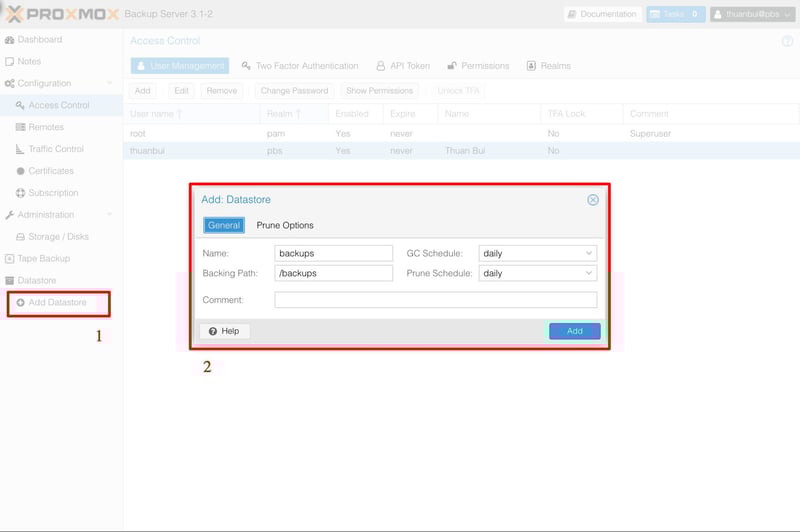Open the Documentation button

(601, 14)
